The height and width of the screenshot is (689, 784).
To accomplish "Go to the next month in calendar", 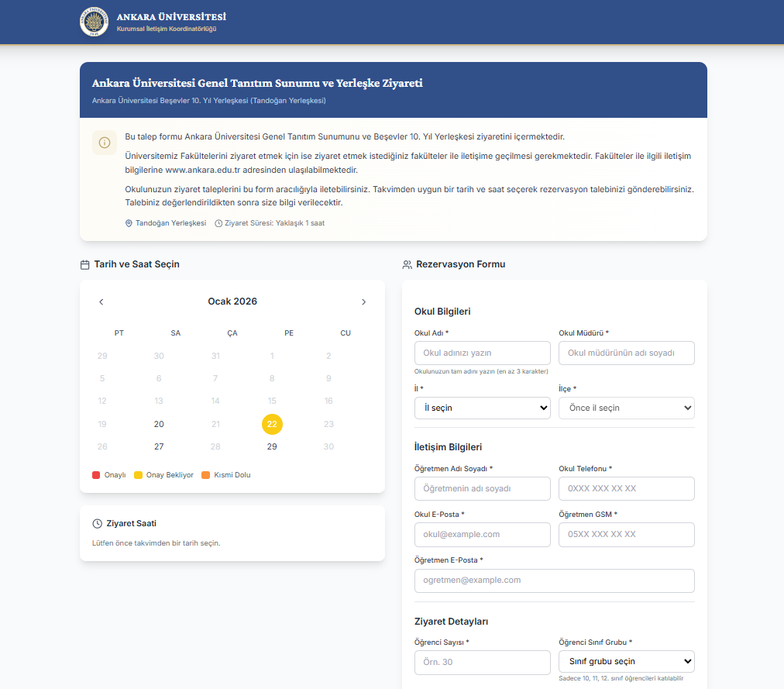I will point(363,301).
